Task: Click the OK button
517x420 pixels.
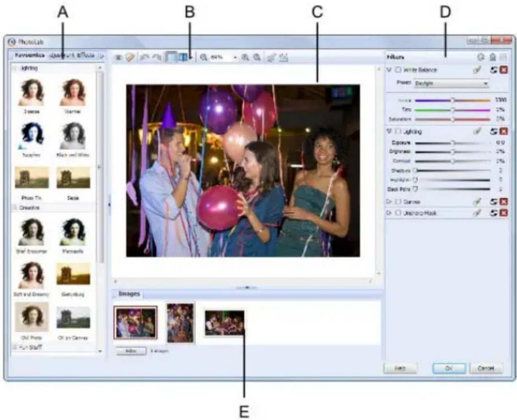Action: [x=449, y=369]
